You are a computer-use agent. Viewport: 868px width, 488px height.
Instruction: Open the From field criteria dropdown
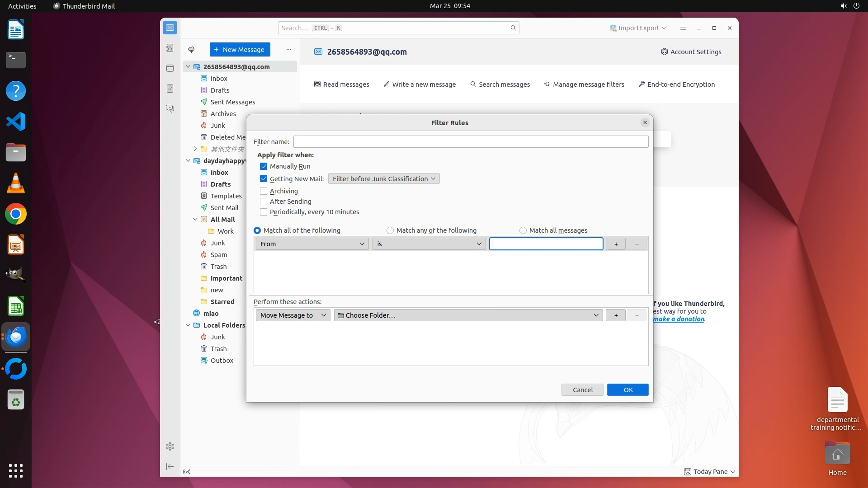click(312, 244)
